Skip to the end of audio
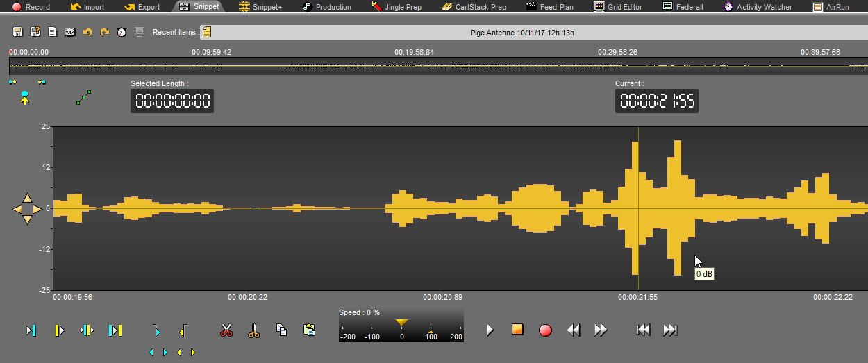The width and height of the screenshot is (868, 363). (670, 330)
